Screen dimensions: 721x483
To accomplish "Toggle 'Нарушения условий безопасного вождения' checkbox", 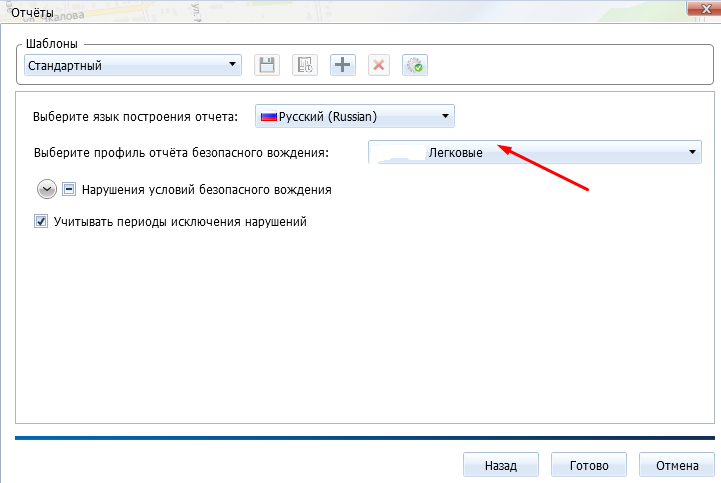I will tap(70, 188).
